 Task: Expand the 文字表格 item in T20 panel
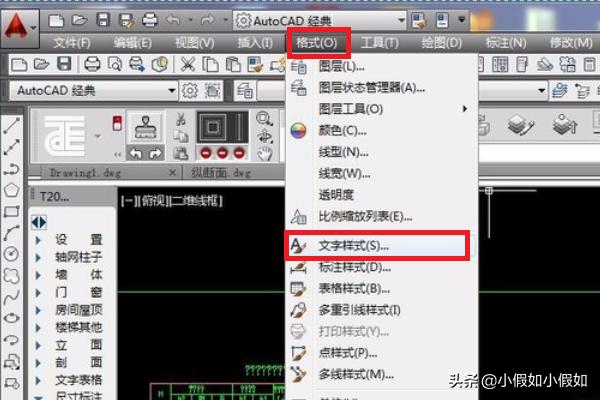38,380
